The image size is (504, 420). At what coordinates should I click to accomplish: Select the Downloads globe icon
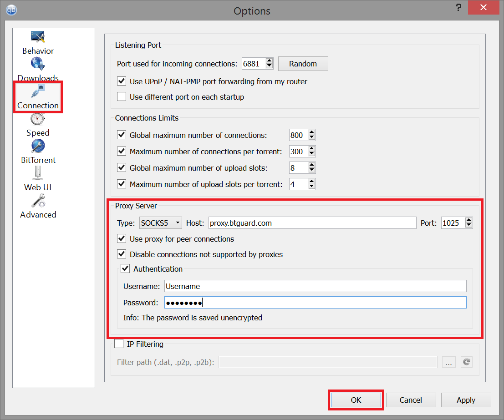(x=38, y=64)
